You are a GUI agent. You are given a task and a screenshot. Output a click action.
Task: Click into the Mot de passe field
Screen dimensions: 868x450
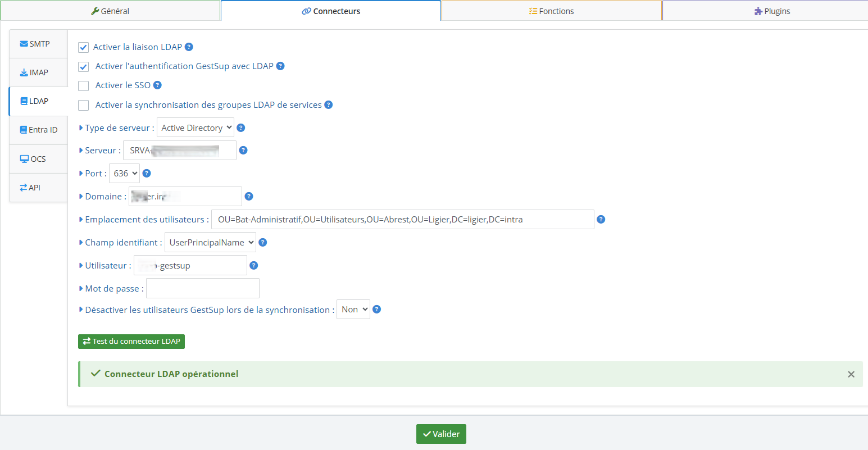203,289
